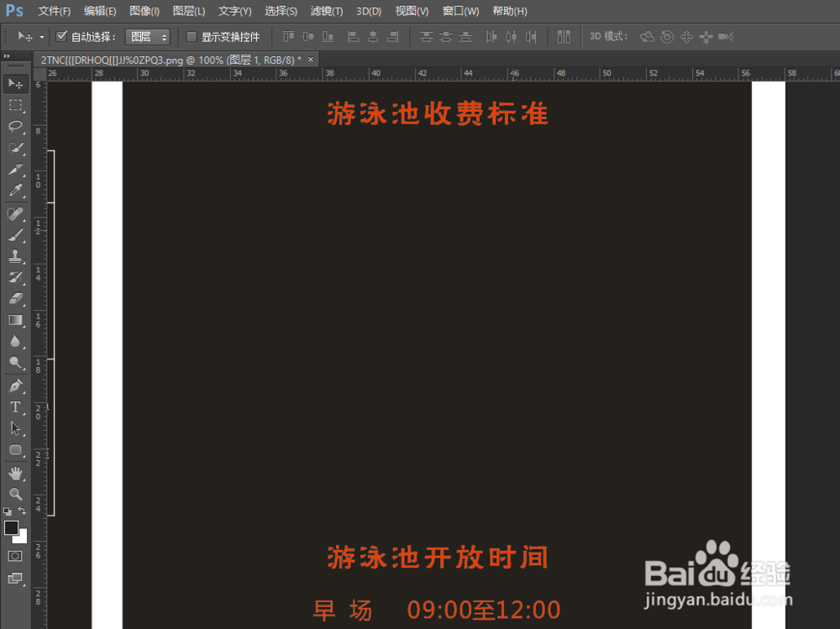Select the Eyedropper tool
Image resolution: width=840 pixels, height=629 pixels.
tap(15, 191)
